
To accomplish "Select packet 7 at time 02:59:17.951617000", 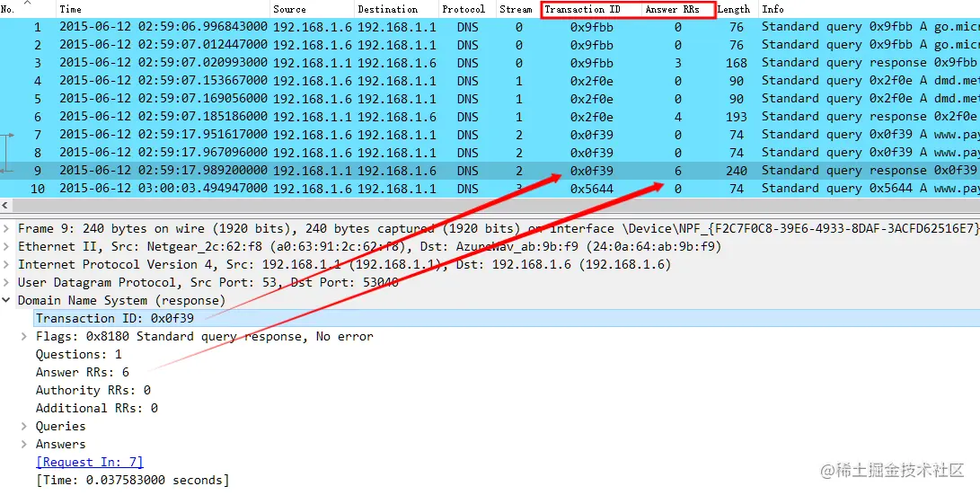I will [490, 135].
